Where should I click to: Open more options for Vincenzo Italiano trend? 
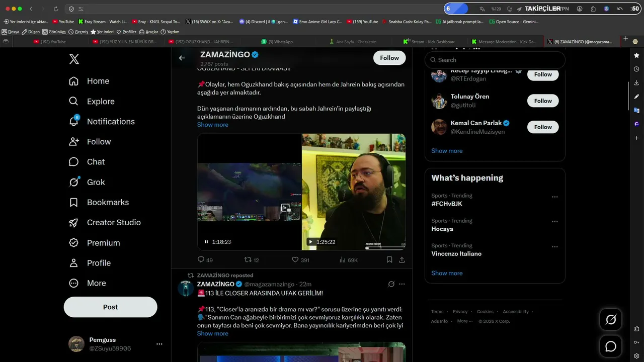pyautogui.click(x=555, y=247)
